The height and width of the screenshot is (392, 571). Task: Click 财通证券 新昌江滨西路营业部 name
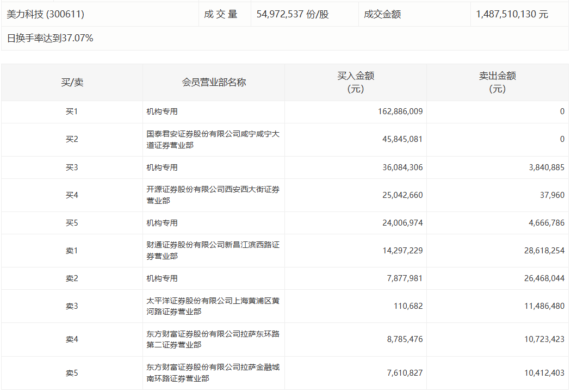pyautogui.click(x=213, y=251)
